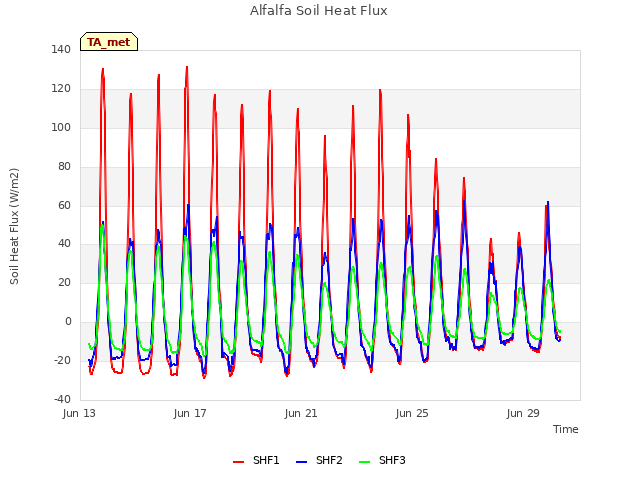This screenshot has height=480, width=640.
Task: Click the 0 y-axis tick label
Action: point(68,322)
